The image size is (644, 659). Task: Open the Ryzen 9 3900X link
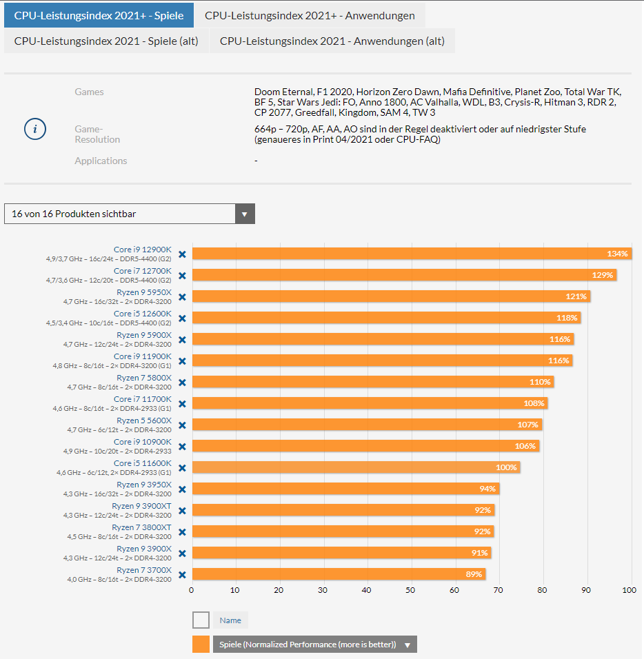pos(144,549)
